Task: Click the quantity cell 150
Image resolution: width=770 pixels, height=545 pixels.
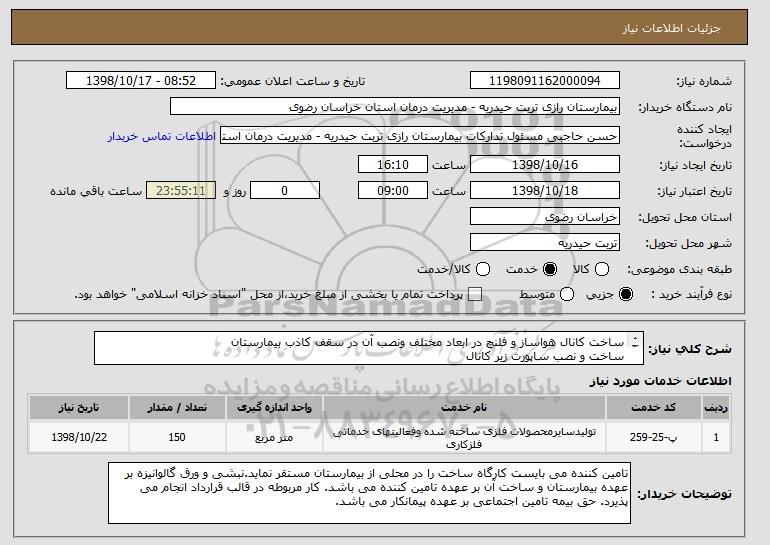Action: click(177, 437)
